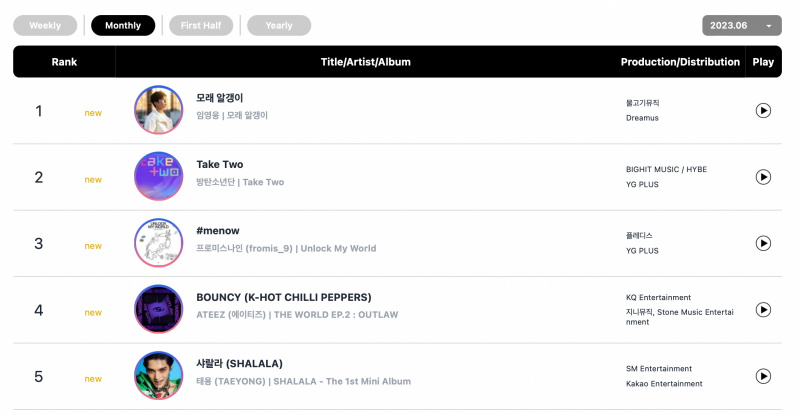The height and width of the screenshot is (415, 800).
Task: Open the ATEEZ THE WORLD EP.2 : OUTLAW album link
Action: click(336, 315)
